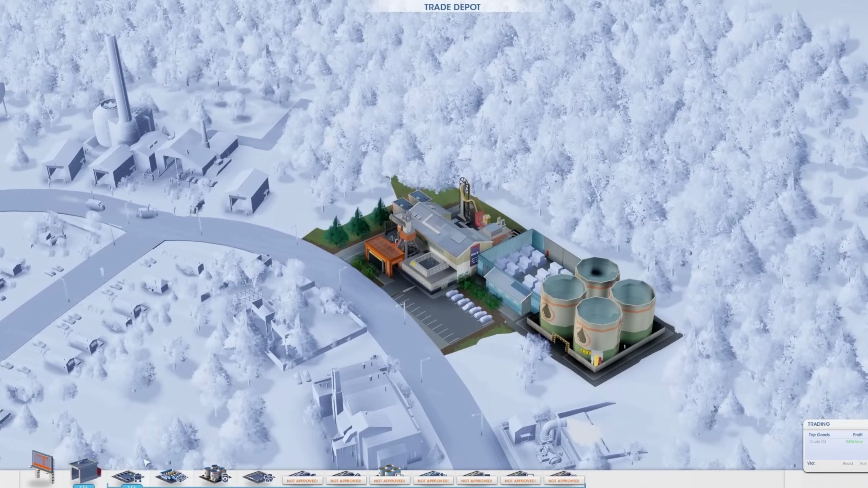Click the green profit per day value
The image size is (868, 488).
(854, 442)
